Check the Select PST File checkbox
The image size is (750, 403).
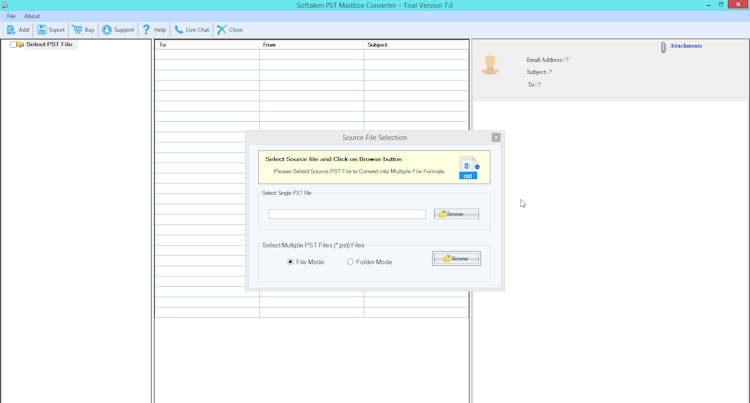click(13, 45)
